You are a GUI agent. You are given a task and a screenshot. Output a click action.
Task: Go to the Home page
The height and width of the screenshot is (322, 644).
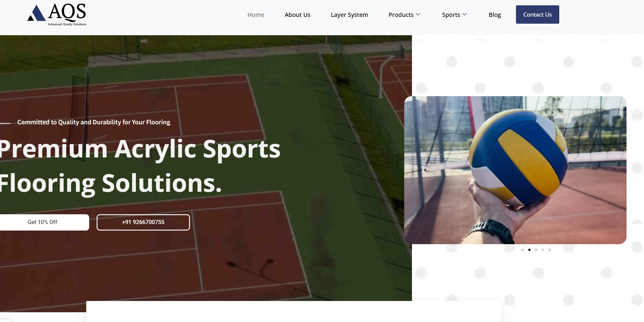pyautogui.click(x=256, y=15)
